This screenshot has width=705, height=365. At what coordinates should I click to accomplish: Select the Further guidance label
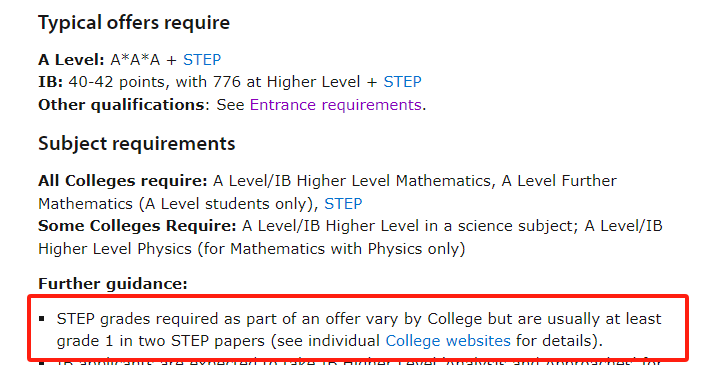click(113, 284)
